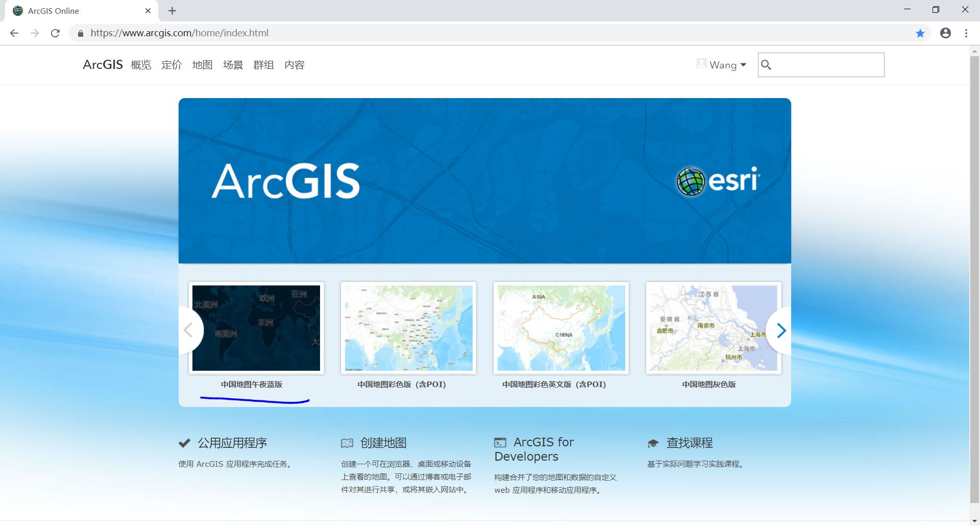
Task: Open the 地图 menu item
Action: [x=202, y=65]
